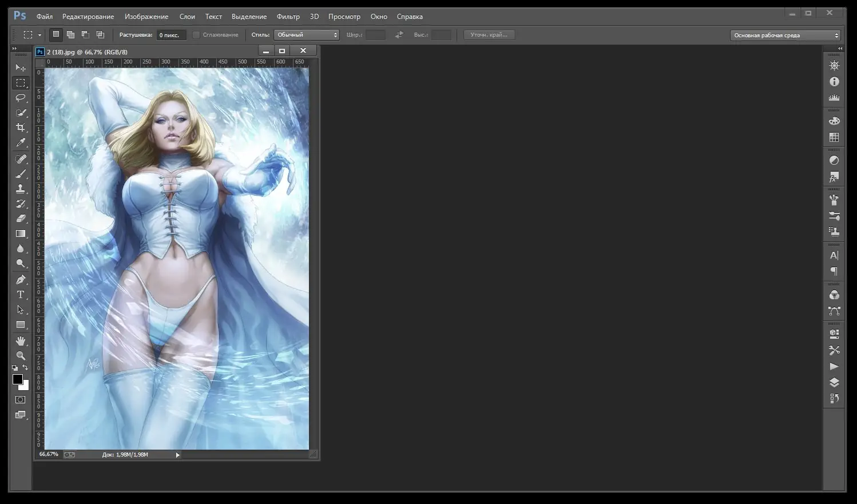This screenshot has height=504, width=857.
Task: Open the Стиль dropdown showing Обычный
Action: 307,34
